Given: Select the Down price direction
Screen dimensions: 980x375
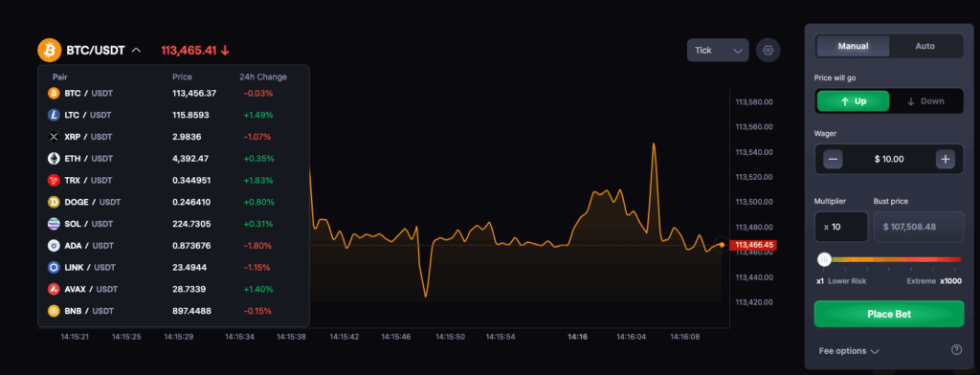Looking at the screenshot, I should click(925, 101).
